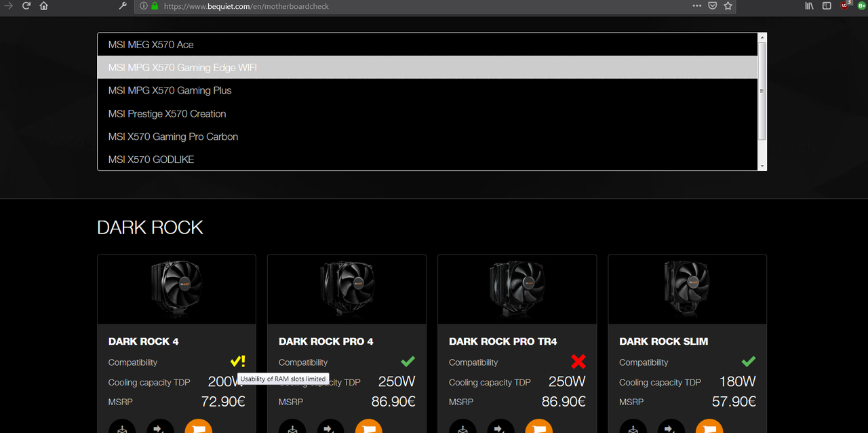Click the bequiet.com address bar URL
Screen dimensions: 868x433
(248, 6)
